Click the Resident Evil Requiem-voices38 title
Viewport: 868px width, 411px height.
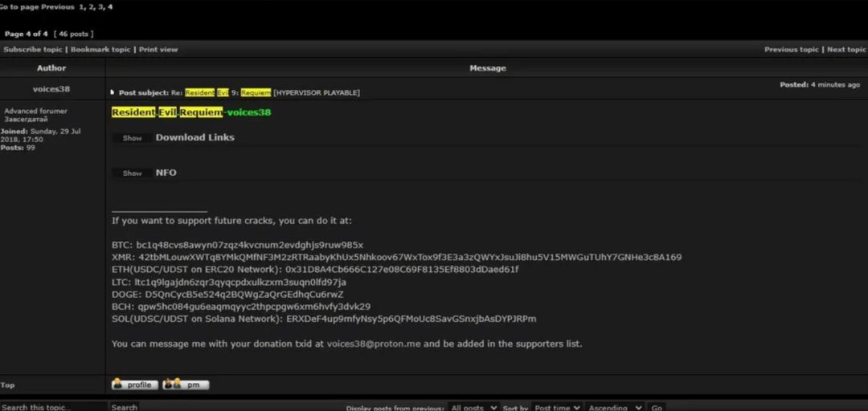click(x=191, y=112)
